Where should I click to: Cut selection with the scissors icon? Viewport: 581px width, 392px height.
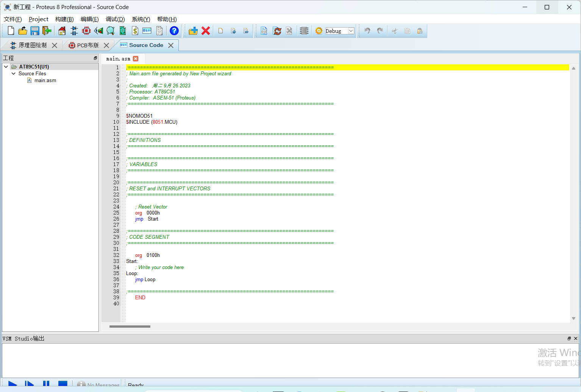395,31
